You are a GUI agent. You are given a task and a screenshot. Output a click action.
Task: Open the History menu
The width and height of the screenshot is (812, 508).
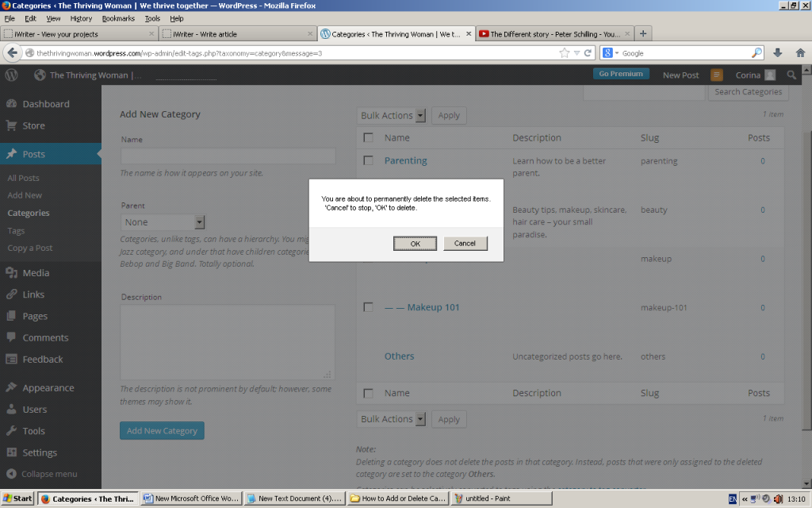click(81, 19)
